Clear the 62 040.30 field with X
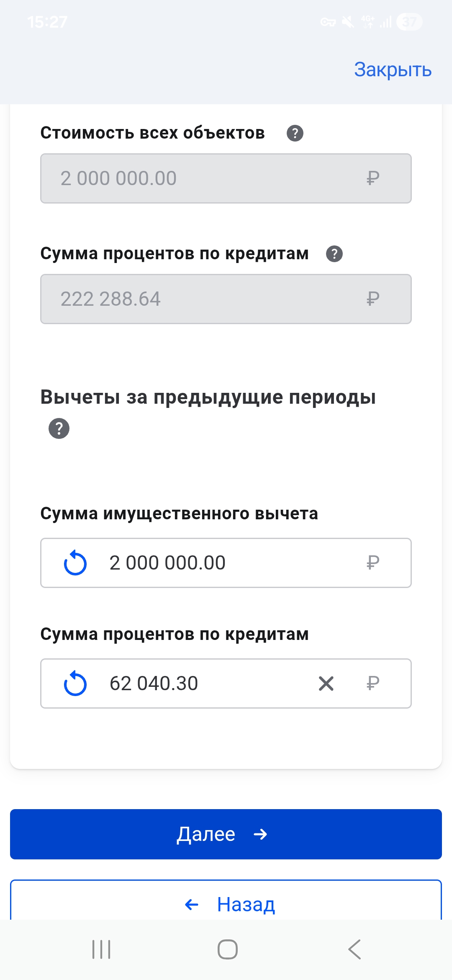The width and height of the screenshot is (452, 980). [x=326, y=683]
